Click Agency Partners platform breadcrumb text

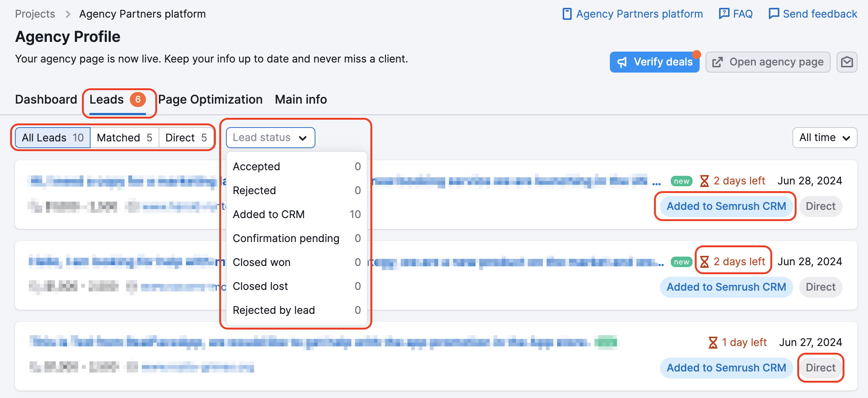coord(142,14)
